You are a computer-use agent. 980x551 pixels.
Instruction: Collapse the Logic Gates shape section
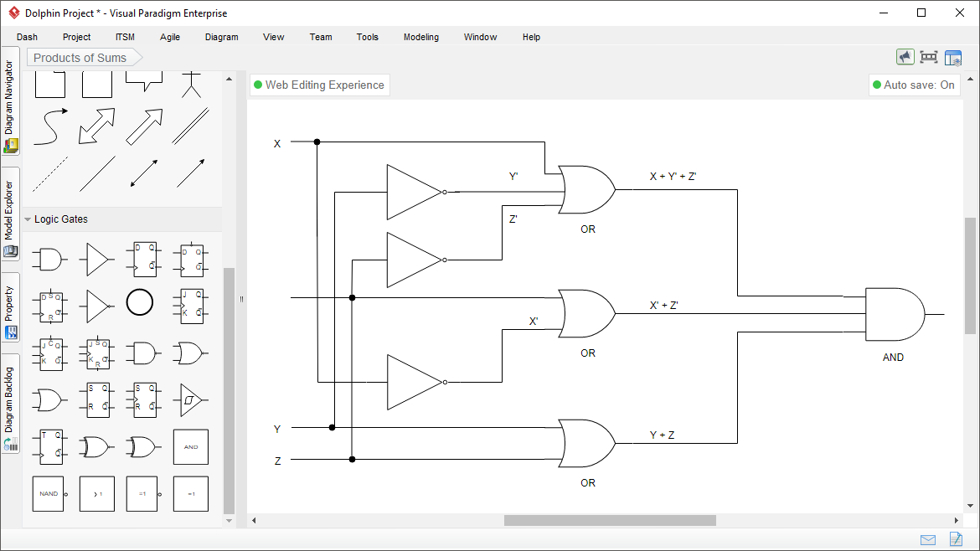pyautogui.click(x=28, y=219)
